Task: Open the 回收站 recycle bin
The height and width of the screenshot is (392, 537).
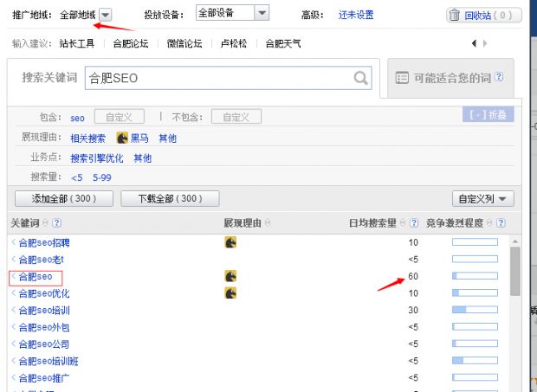Action: click(483, 15)
